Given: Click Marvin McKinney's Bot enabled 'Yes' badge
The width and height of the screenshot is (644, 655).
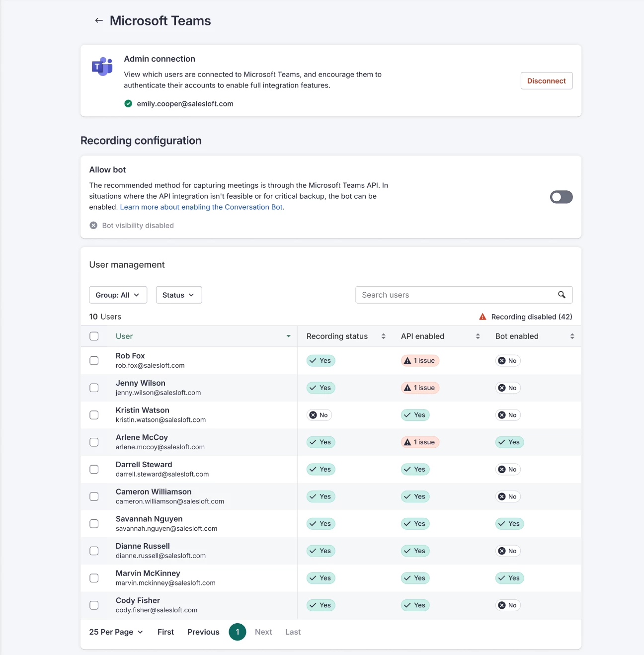Looking at the screenshot, I should [x=509, y=578].
